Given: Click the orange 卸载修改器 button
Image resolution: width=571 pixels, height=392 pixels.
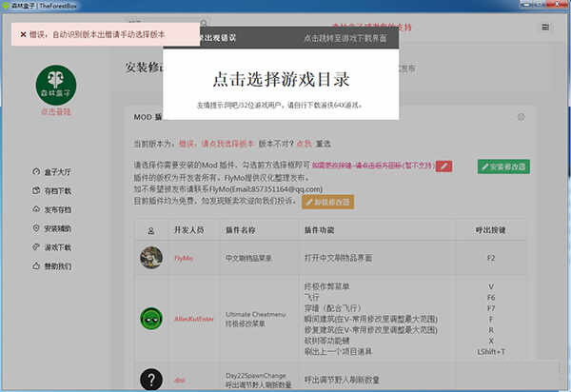Looking at the screenshot, I should pos(327,202).
